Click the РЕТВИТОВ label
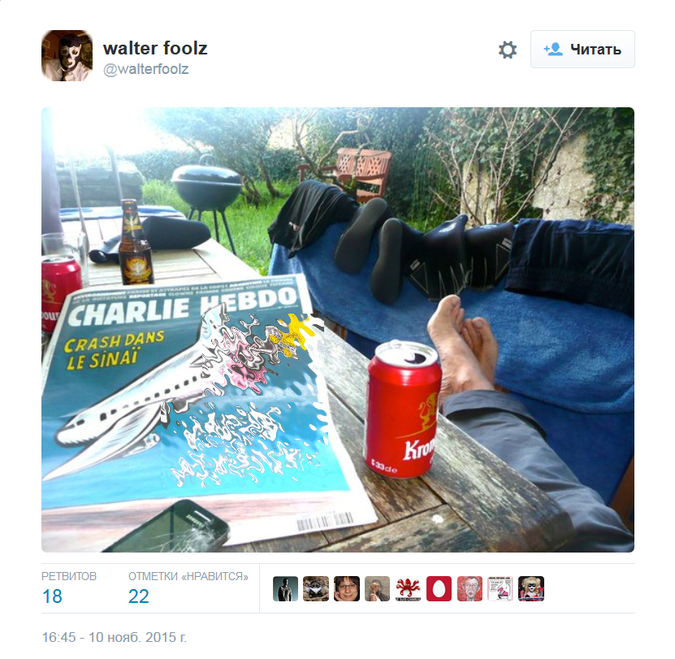 (69, 576)
